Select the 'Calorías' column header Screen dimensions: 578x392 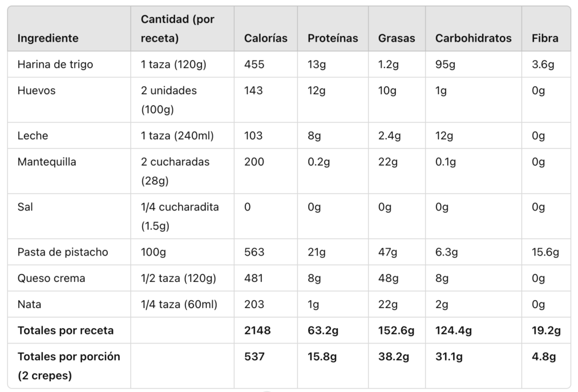click(265, 38)
